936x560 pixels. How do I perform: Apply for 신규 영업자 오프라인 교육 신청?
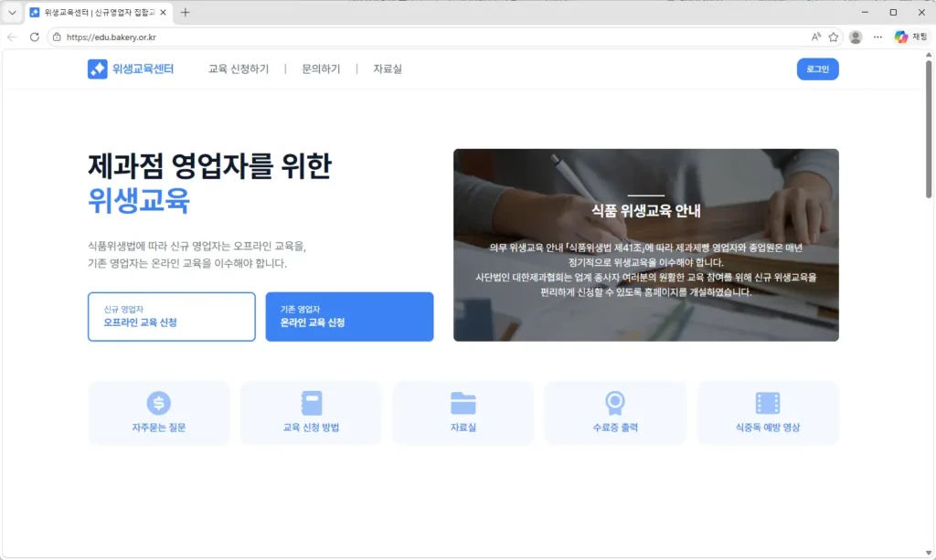(171, 317)
